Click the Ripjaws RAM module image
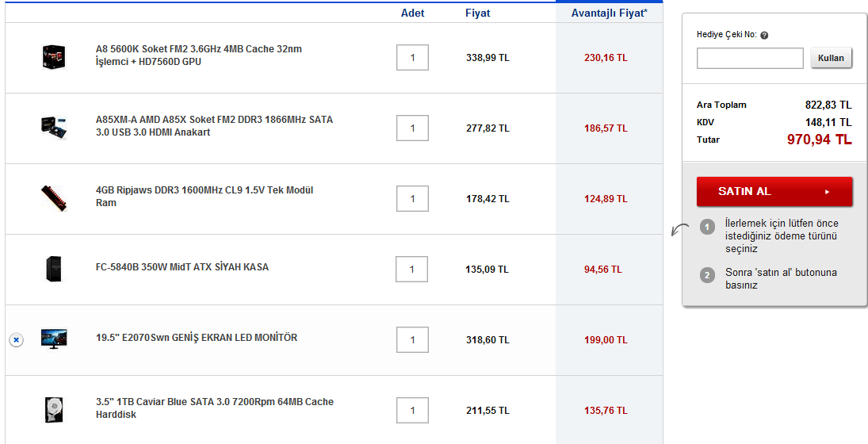Screen dimensions: 868x444 pos(54,197)
